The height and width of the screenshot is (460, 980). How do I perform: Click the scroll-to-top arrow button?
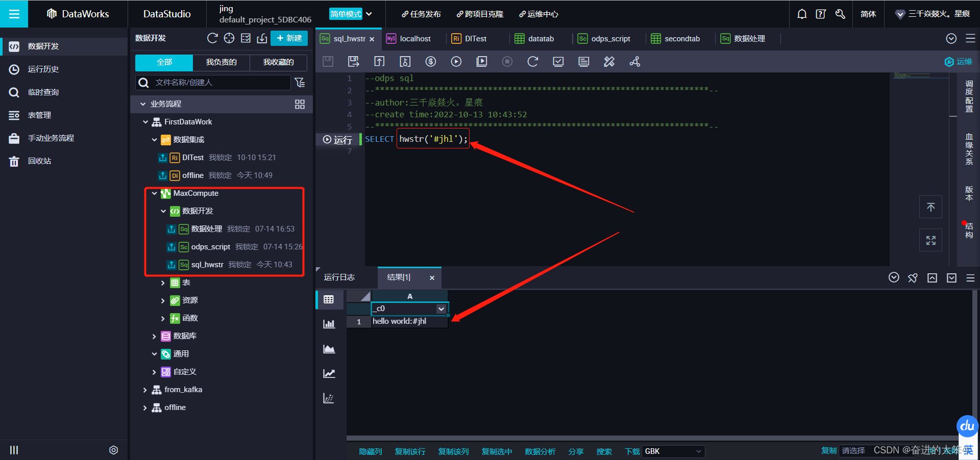click(930, 207)
